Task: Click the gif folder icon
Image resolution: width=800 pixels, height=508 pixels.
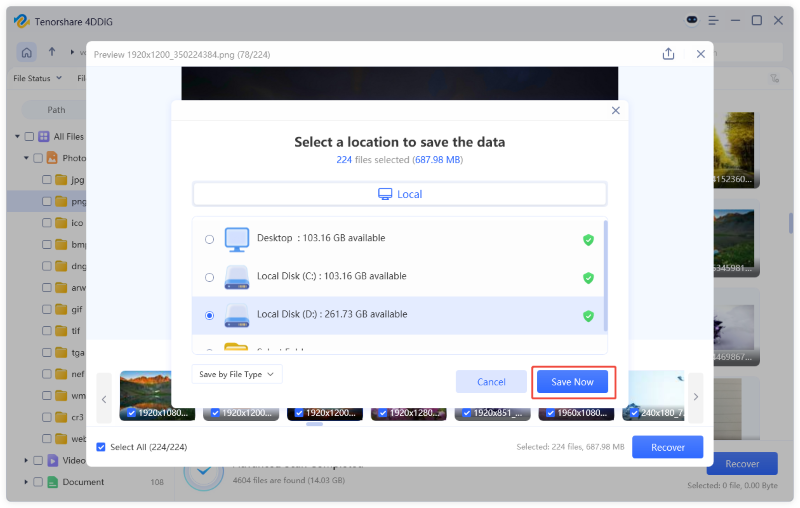Action: [61, 310]
